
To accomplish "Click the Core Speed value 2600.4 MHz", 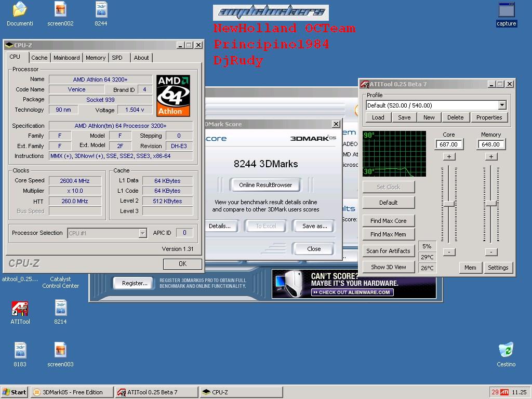I will tap(75, 181).
